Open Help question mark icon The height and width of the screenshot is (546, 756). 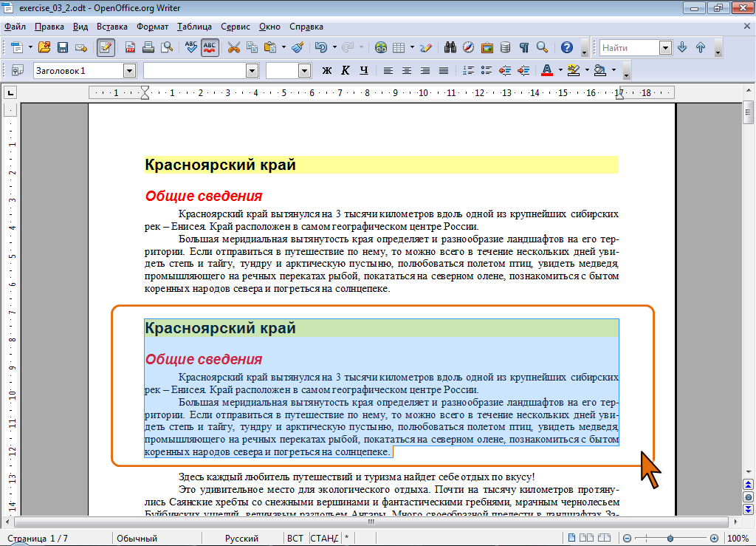pyautogui.click(x=567, y=47)
